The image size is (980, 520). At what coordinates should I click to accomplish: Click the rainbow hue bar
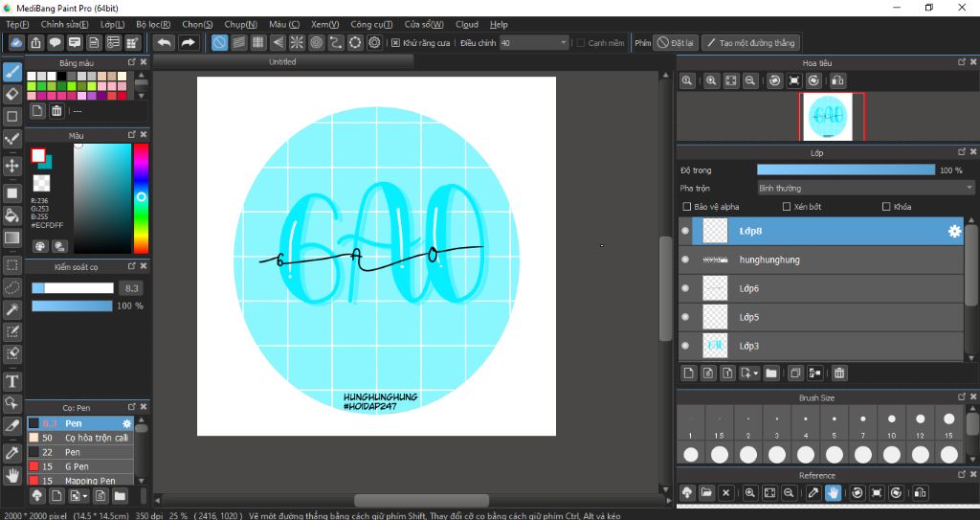click(x=141, y=197)
